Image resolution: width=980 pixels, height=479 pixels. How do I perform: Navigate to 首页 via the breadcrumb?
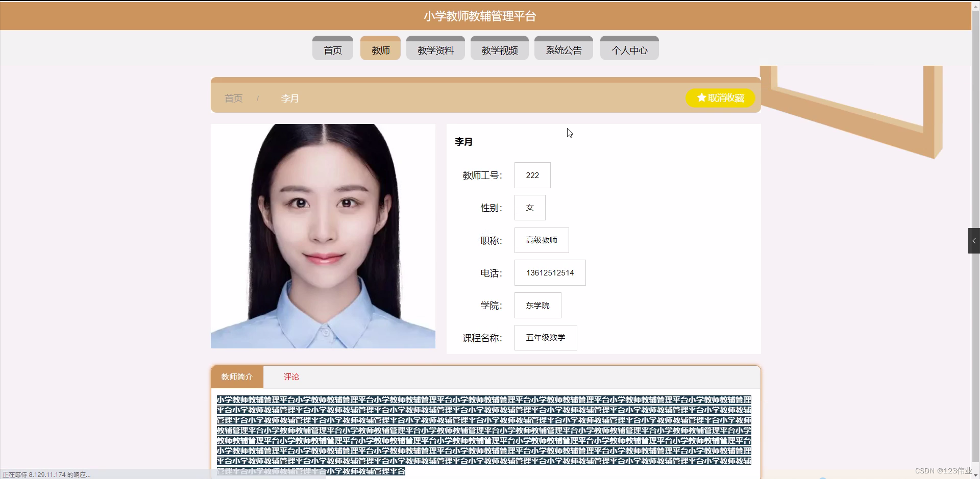click(x=233, y=98)
